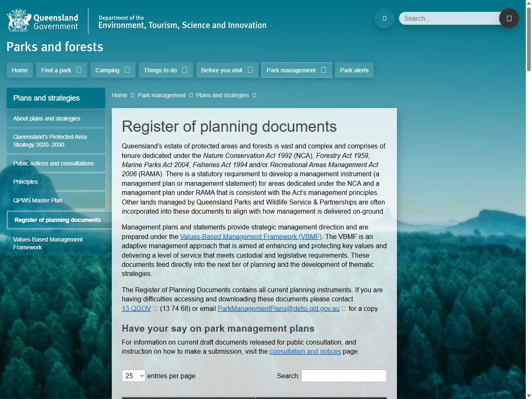This screenshot has width=532, height=399.
Task: Open the Values-Based Management Framework (VBMF) link
Action: [x=251, y=236]
